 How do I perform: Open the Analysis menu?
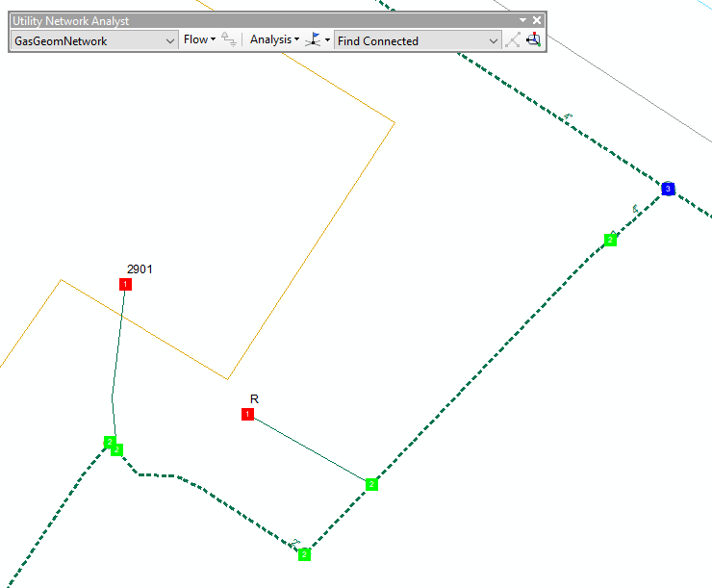pos(274,39)
